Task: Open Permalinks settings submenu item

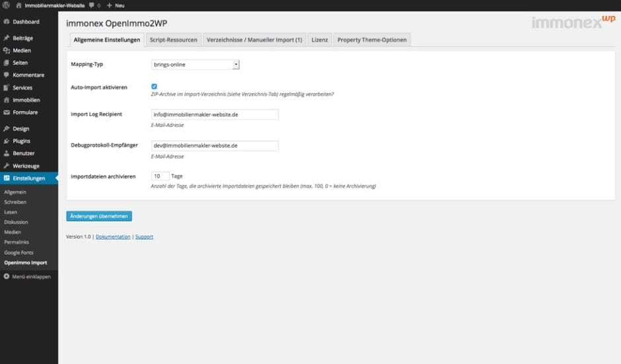Action: 17,242
